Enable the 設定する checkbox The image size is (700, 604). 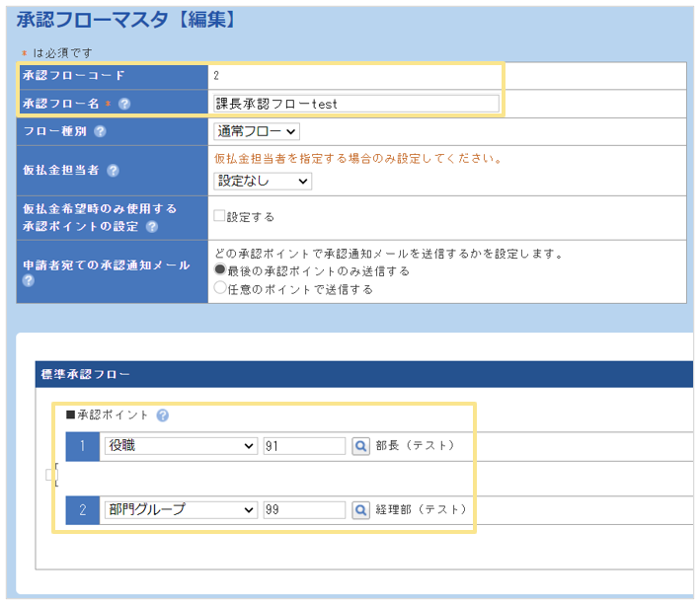[219, 216]
